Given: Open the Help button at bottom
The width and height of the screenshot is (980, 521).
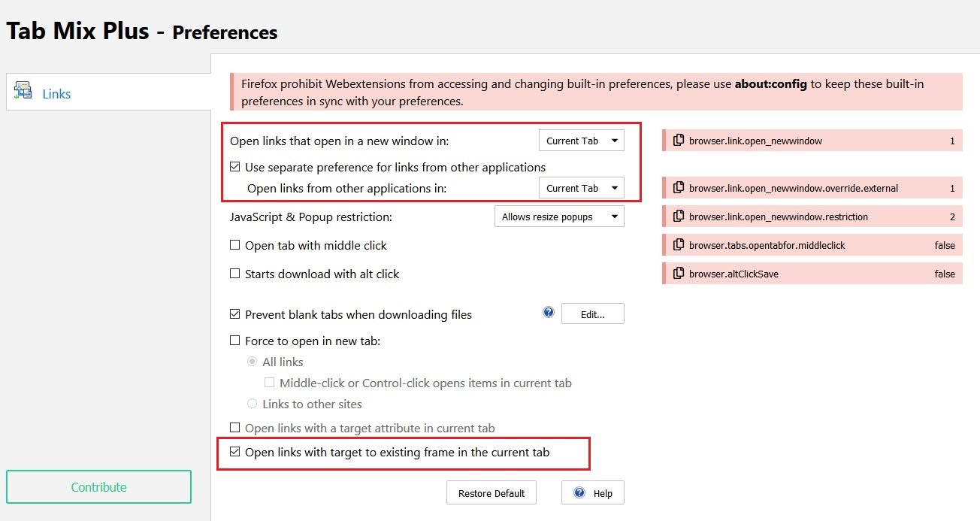Looking at the screenshot, I should (593, 493).
